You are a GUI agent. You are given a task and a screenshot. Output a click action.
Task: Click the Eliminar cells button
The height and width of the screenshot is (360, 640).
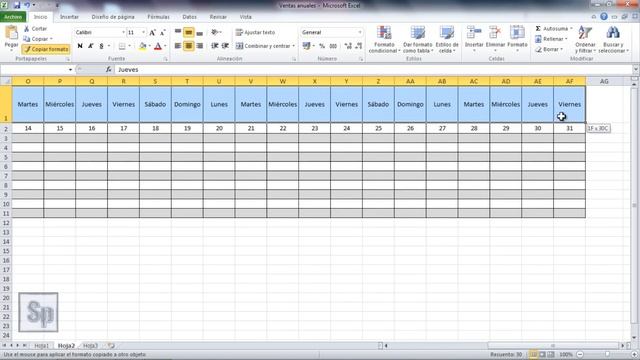495,38
